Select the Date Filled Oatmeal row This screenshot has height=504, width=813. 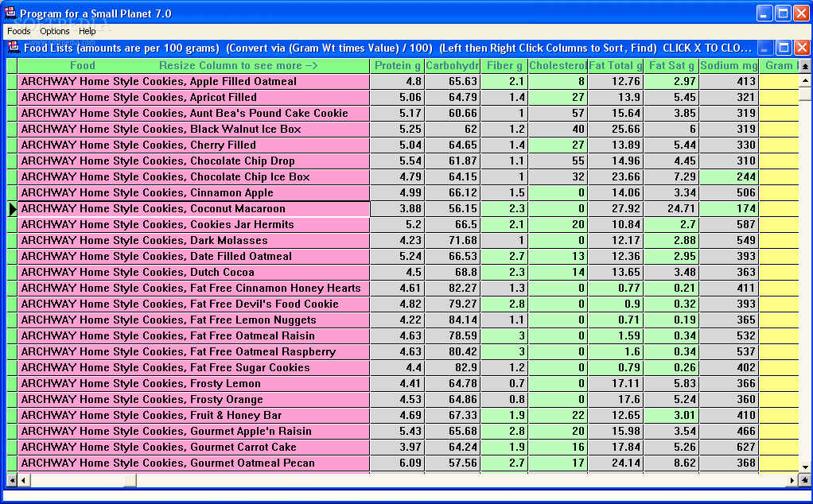pos(194,257)
